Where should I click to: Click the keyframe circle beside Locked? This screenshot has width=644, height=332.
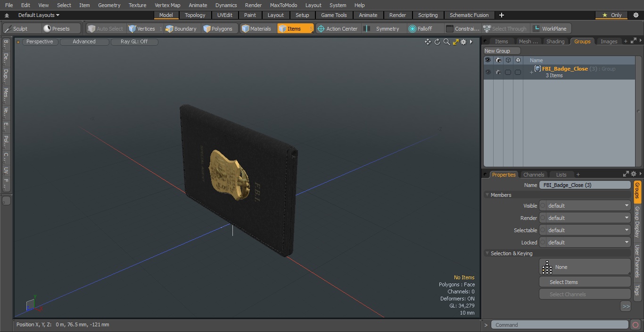coord(543,243)
